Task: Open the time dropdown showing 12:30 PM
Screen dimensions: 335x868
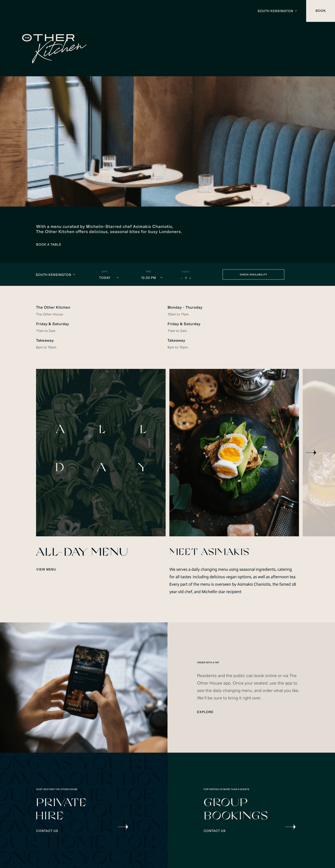Action: (152, 278)
